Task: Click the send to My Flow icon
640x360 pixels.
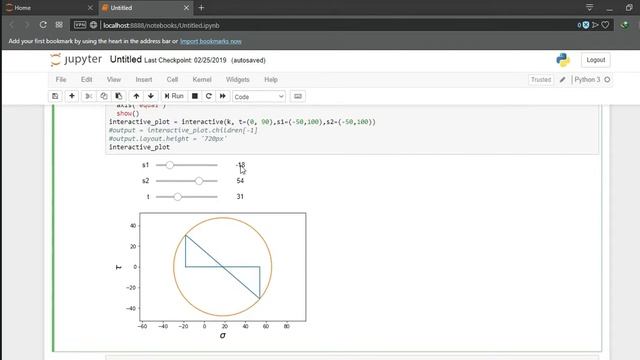Action: (x=596, y=25)
